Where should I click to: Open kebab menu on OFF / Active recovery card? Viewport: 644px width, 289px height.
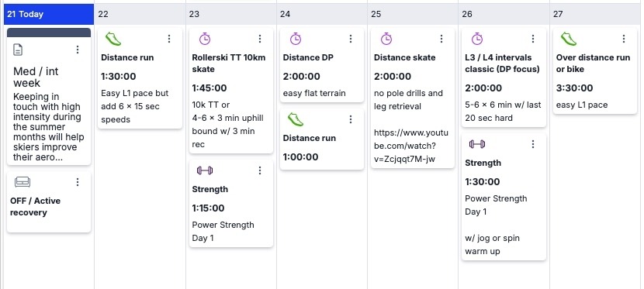click(78, 182)
